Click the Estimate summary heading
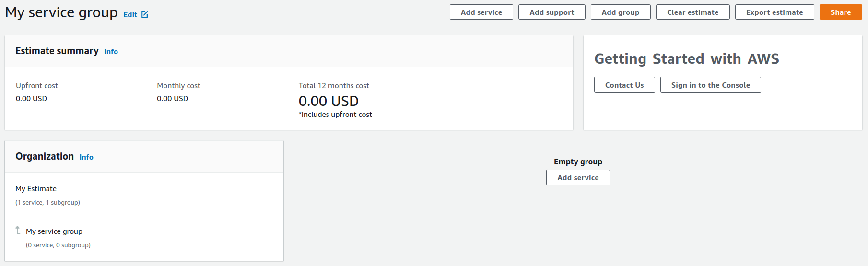The image size is (868, 266). point(57,51)
